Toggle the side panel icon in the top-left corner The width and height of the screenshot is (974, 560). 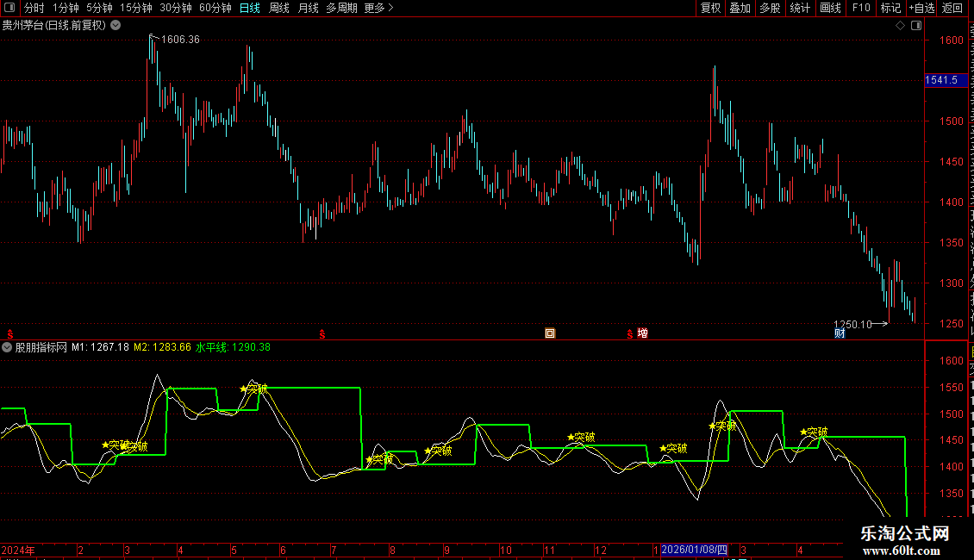[x=10, y=8]
